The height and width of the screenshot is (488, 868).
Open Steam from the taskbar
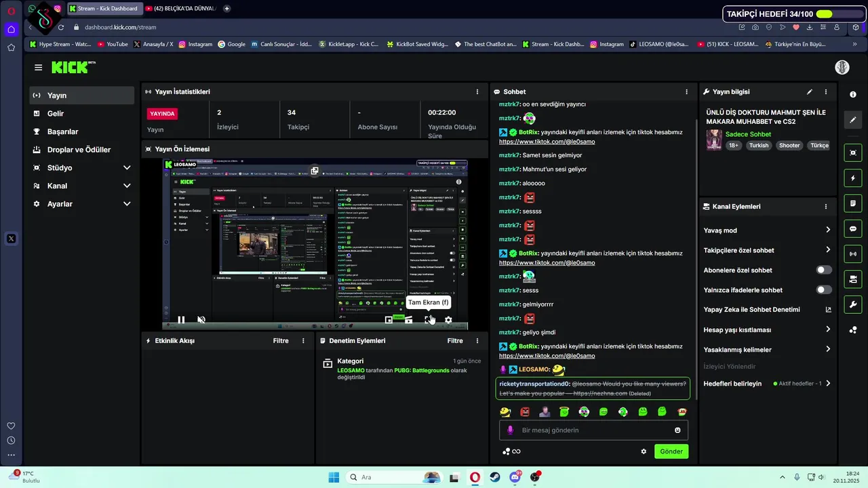495,477
